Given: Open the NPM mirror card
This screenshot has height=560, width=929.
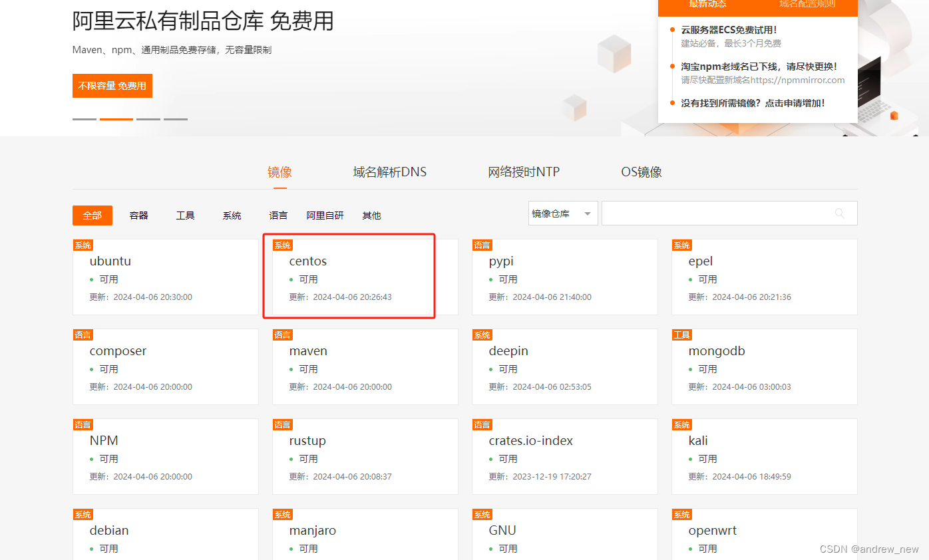Looking at the screenshot, I should tap(166, 456).
